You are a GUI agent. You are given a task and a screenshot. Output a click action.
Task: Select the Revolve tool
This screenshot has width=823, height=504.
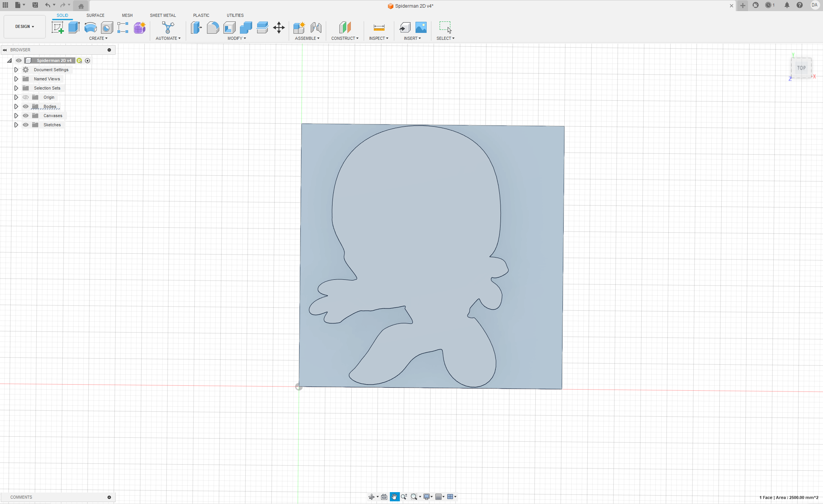tap(90, 28)
